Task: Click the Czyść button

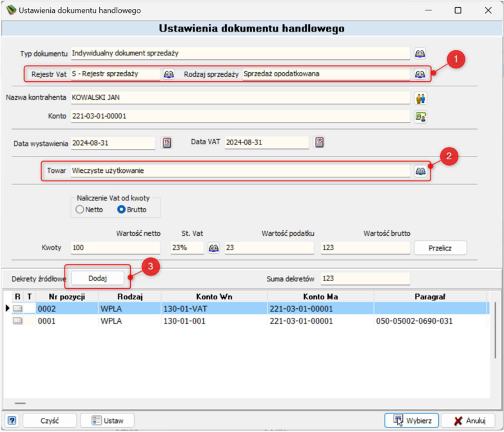Action: click(50, 420)
